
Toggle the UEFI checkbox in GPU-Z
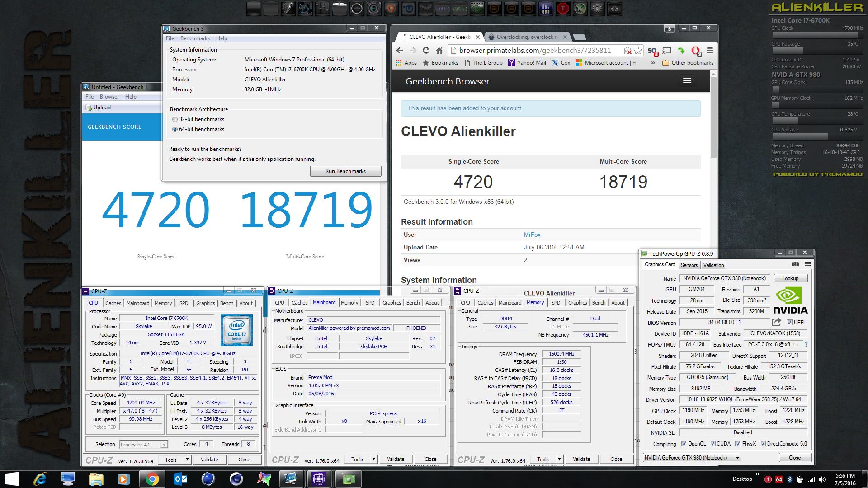click(789, 323)
